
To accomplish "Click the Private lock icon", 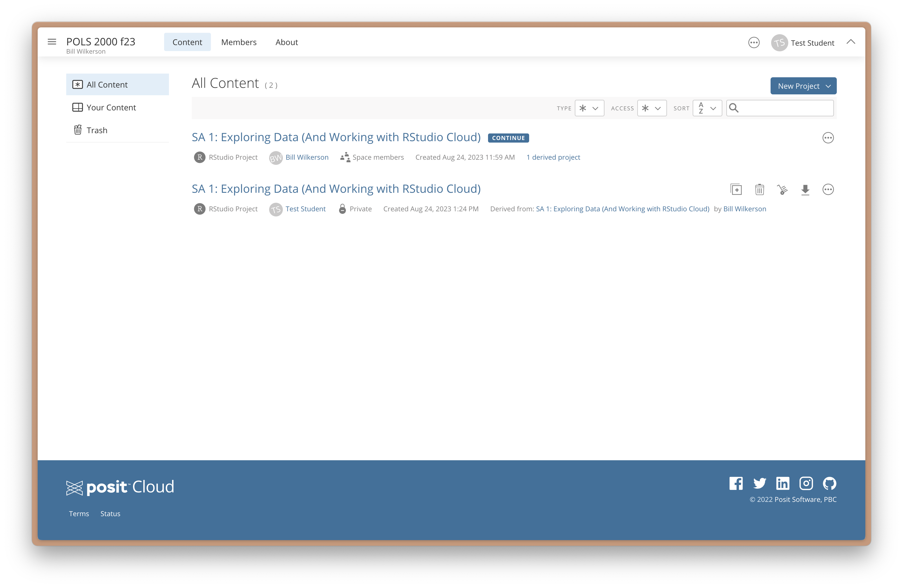I will pos(342,208).
